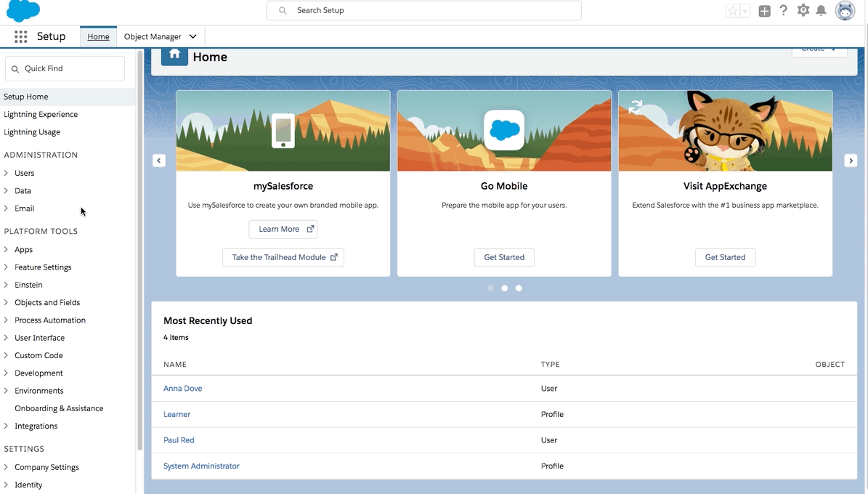The image size is (868, 494).
Task: Click the Learn More button
Action: (x=283, y=230)
